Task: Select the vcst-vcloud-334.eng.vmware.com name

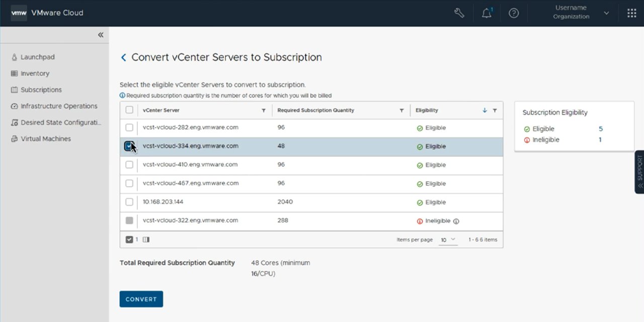Action: (191, 146)
